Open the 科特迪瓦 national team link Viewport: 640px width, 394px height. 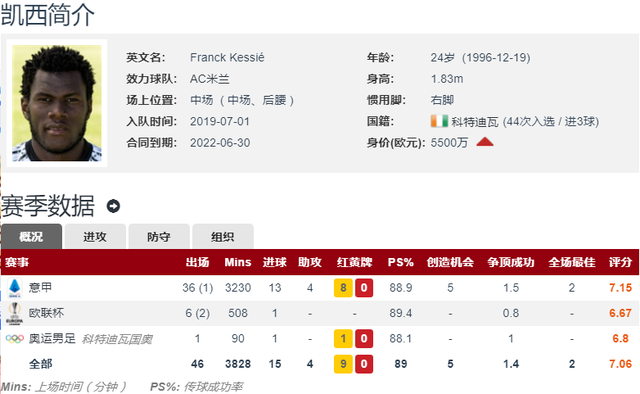(475, 122)
